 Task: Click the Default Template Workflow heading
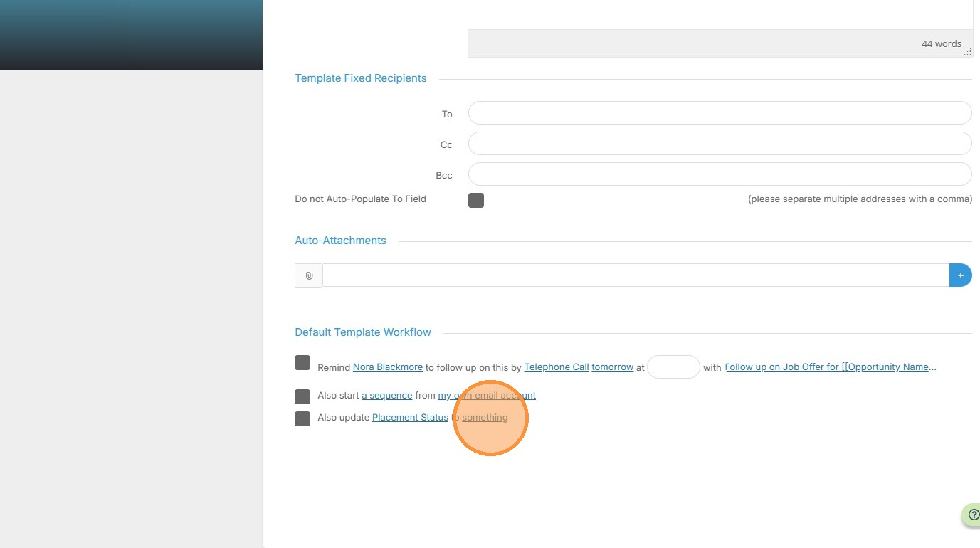tap(363, 332)
